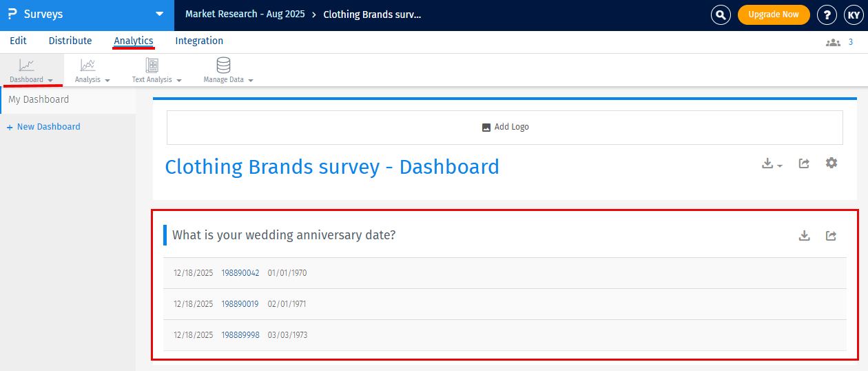868x371 pixels.
Task: Open the help question mark icon
Action: 827,14
